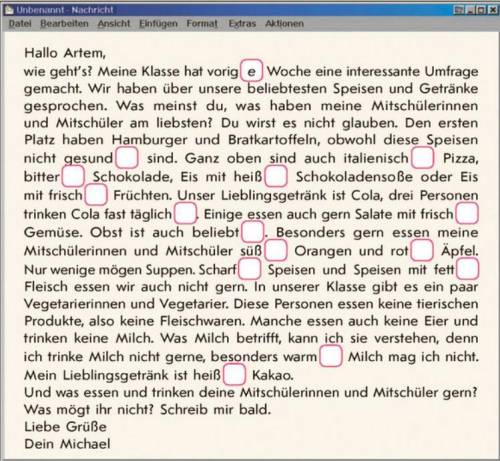The width and height of the screenshot is (500, 461).
Task: Open the Bearbeiten menu
Action: pos(64,24)
